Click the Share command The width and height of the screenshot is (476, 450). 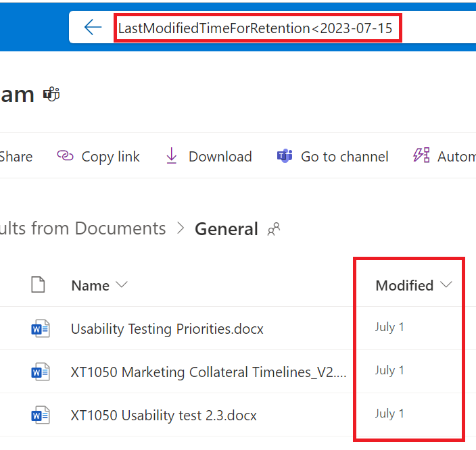(x=16, y=157)
